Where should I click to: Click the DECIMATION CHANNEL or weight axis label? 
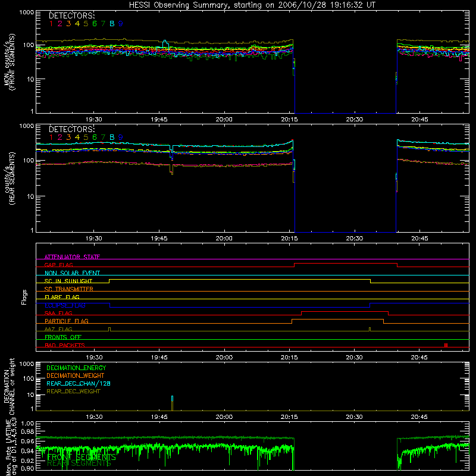point(10,386)
